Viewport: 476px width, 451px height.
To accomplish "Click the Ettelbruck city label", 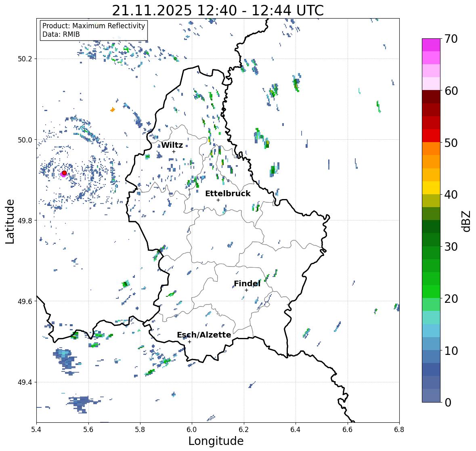I will point(228,194).
